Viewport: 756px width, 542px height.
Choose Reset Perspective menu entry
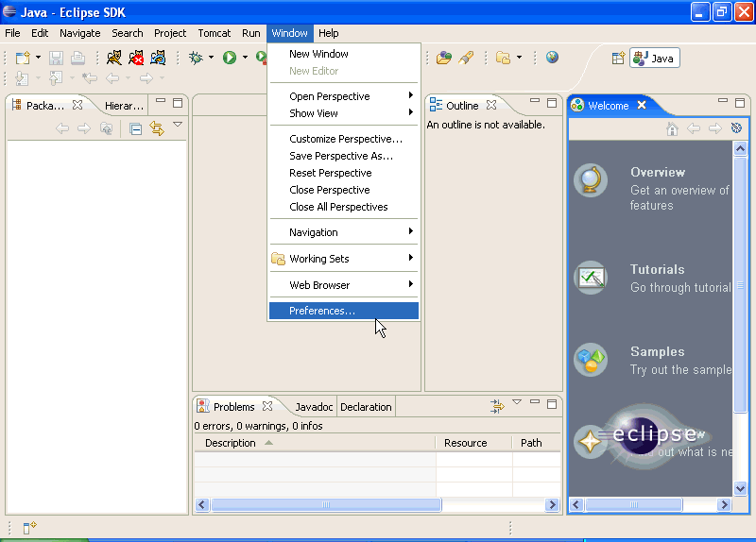(331, 173)
